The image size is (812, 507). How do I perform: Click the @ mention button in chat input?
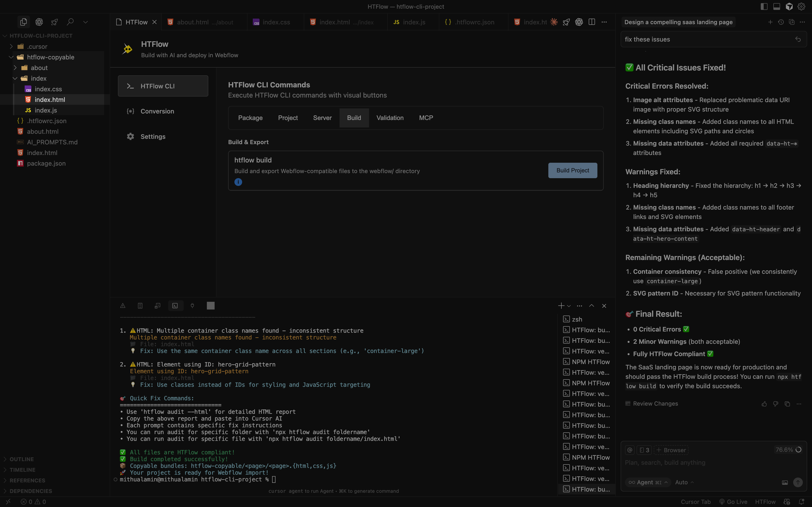[630, 450]
